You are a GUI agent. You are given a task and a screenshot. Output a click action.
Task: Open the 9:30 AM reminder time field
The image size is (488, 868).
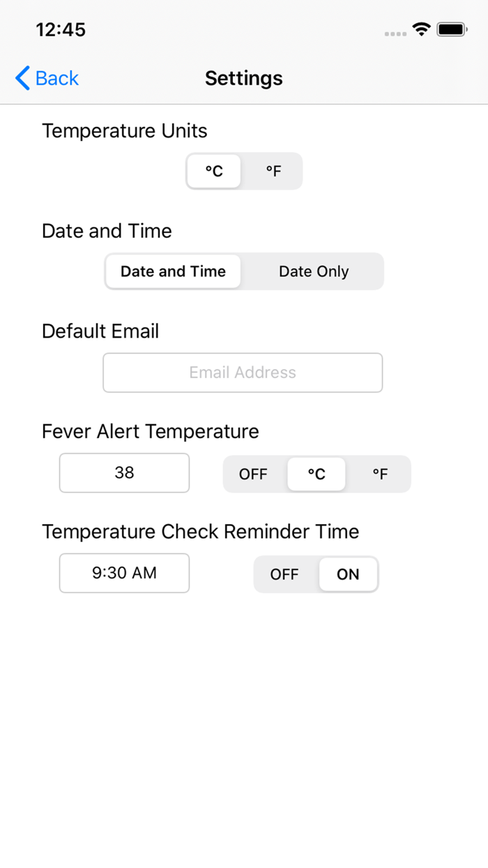[124, 573]
